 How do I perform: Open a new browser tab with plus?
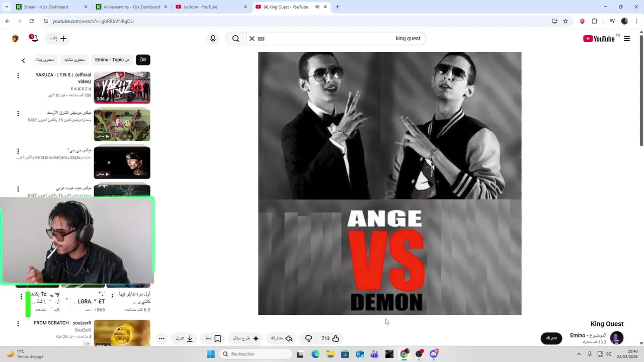point(337,7)
